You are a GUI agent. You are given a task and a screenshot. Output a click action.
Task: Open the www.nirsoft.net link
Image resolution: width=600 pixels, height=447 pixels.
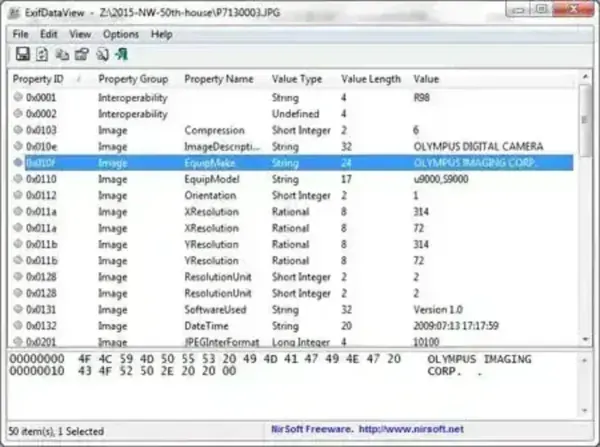coord(411,429)
